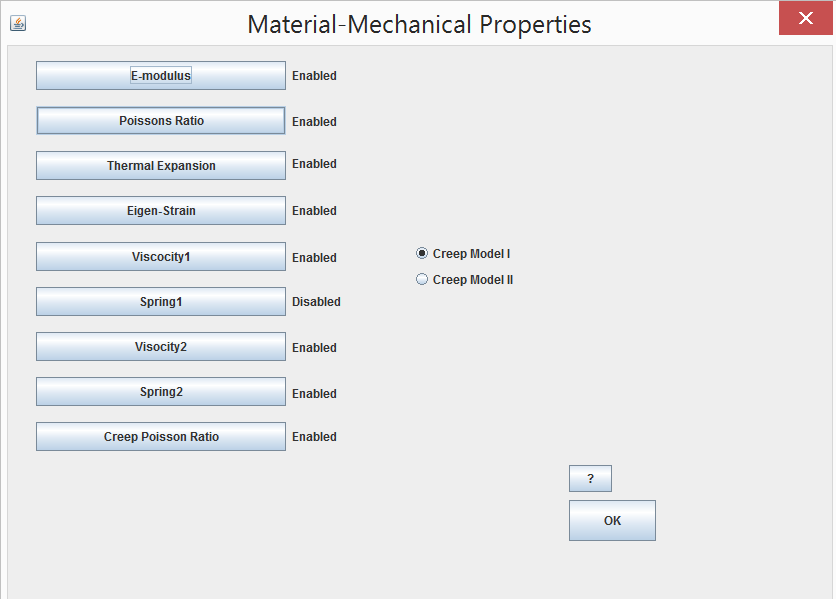The height and width of the screenshot is (599, 836).
Task: Open help with the question mark button
Action: pyautogui.click(x=590, y=478)
